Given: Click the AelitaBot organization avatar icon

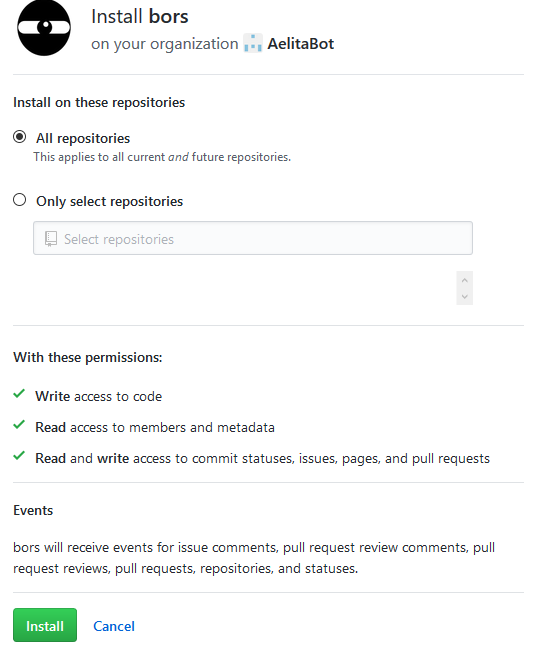Looking at the screenshot, I should tap(253, 43).
